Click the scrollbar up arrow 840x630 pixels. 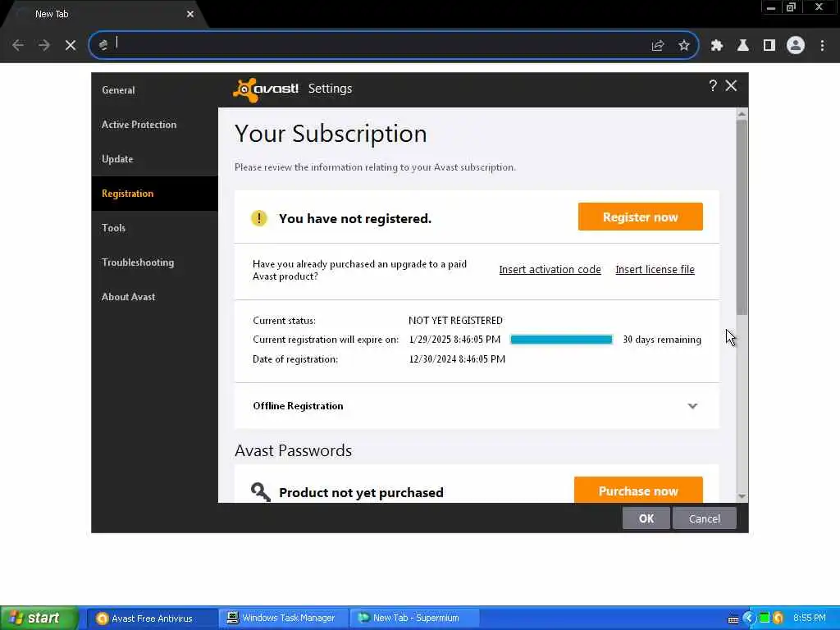point(742,113)
